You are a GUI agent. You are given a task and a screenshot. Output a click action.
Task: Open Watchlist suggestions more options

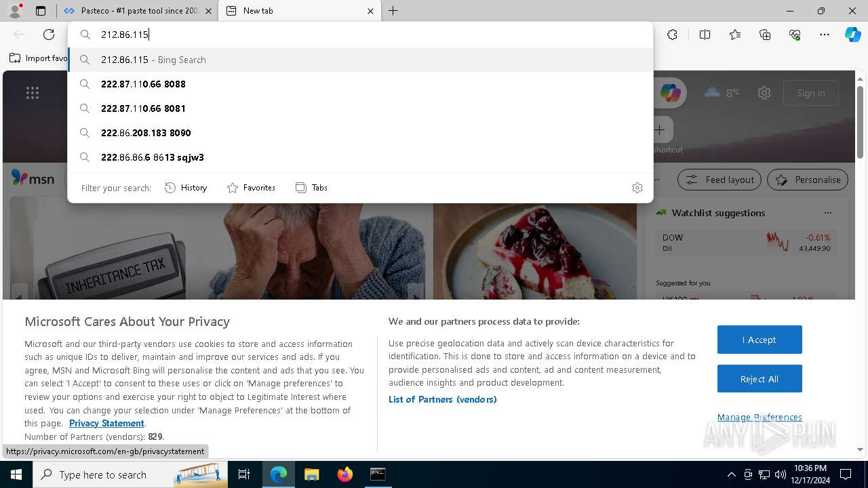pos(827,213)
